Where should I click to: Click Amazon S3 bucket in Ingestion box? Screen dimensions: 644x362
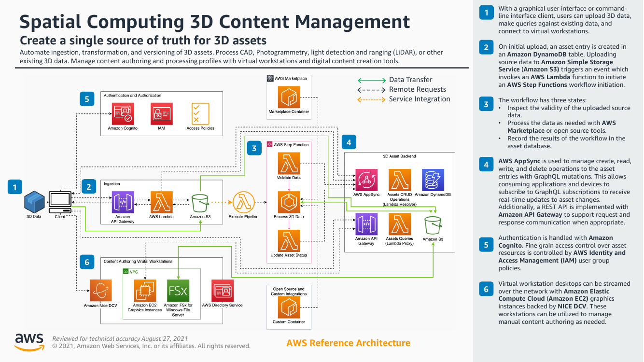click(x=200, y=202)
